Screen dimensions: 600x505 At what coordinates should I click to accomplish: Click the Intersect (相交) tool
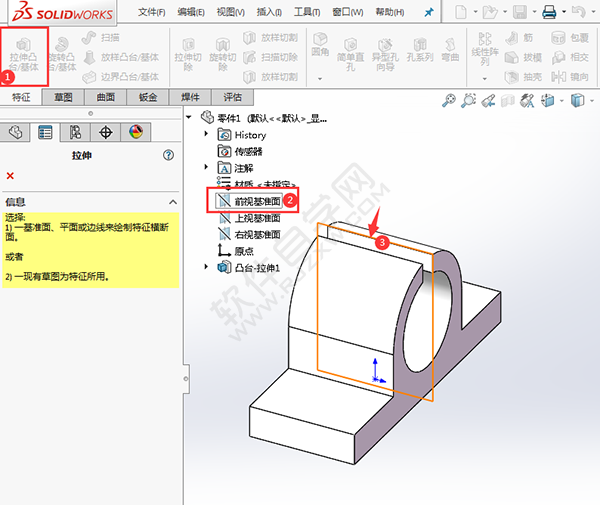pyautogui.click(x=570, y=57)
